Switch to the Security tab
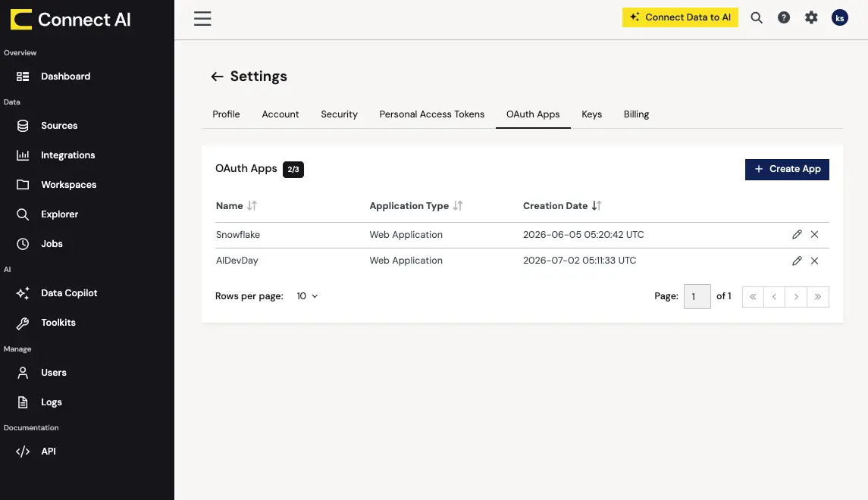This screenshot has width=868, height=500. (339, 114)
